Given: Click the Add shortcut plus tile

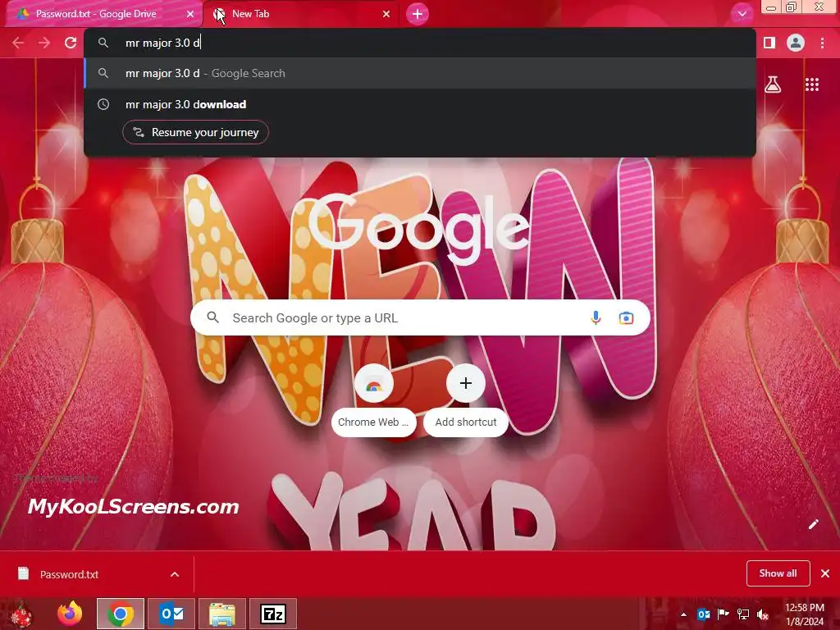Looking at the screenshot, I should 466,400.
